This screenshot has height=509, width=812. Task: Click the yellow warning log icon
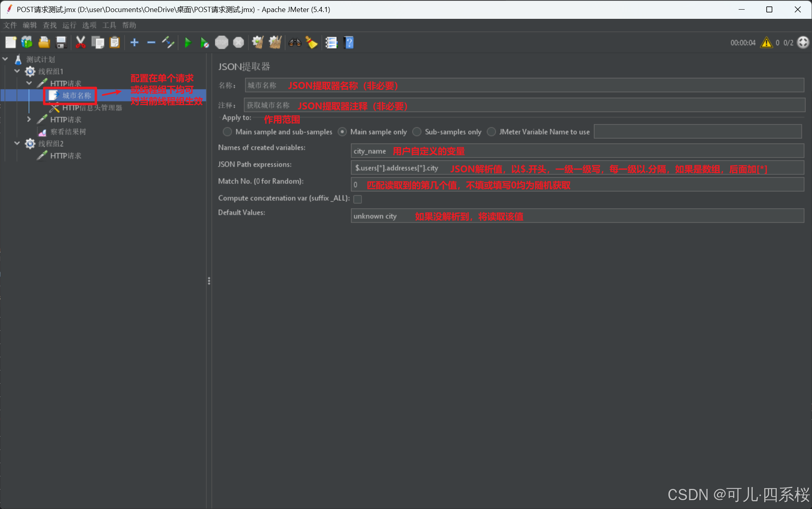(x=766, y=43)
